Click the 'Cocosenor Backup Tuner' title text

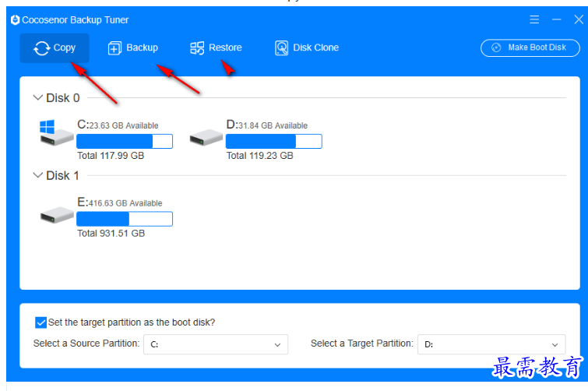pyautogui.click(x=75, y=20)
